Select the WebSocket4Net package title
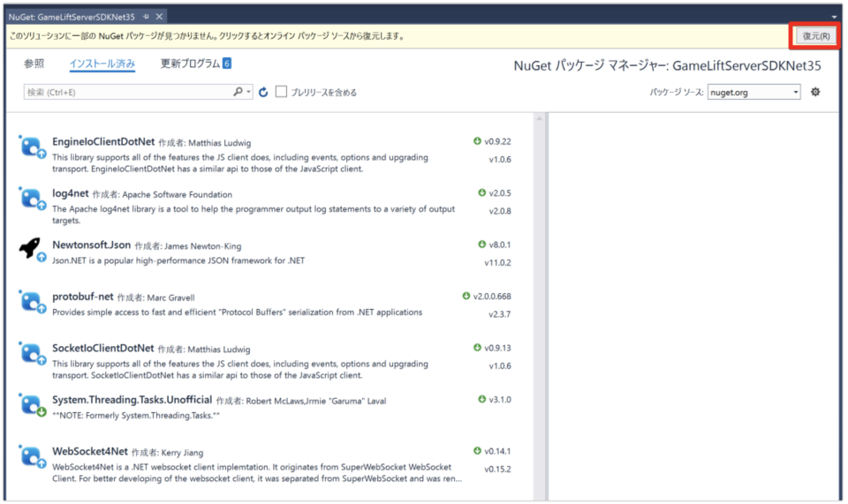The image size is (848, 504). (89, 452)
